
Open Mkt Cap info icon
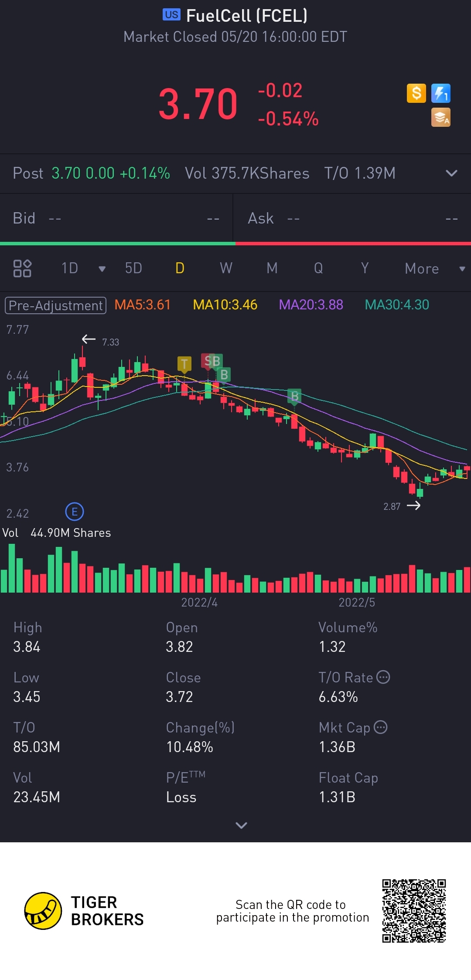381,727
